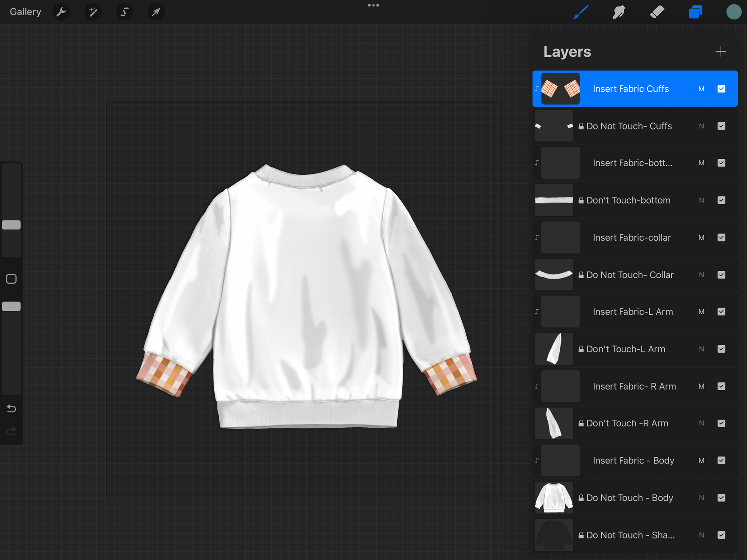Close the Layers panel via Layers icon
Image resolution: width=747 pixels, height=560 pixels.
pos(695,12)
